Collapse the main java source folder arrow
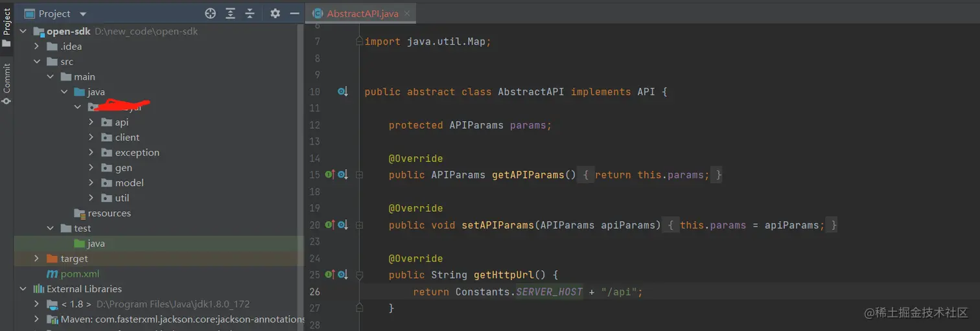Screen dimensions: 980x331 pyautogui.click(x=65, y=92)
